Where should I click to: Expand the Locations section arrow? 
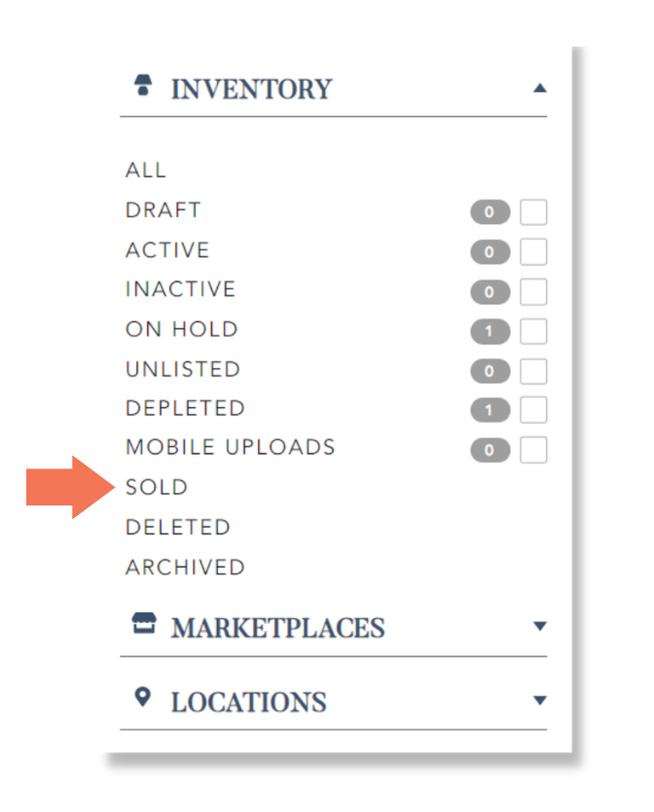[x=539, y=700]
